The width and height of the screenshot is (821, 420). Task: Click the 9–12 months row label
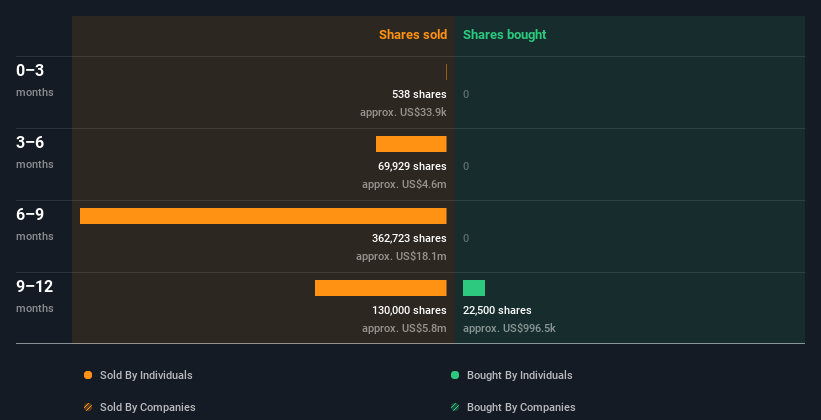pos(35,296)
